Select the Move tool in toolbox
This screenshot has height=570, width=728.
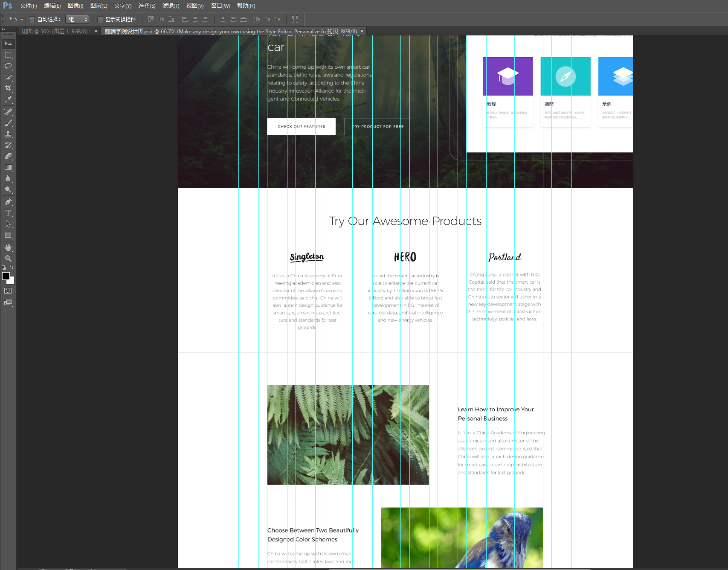[x=8, y=44]
